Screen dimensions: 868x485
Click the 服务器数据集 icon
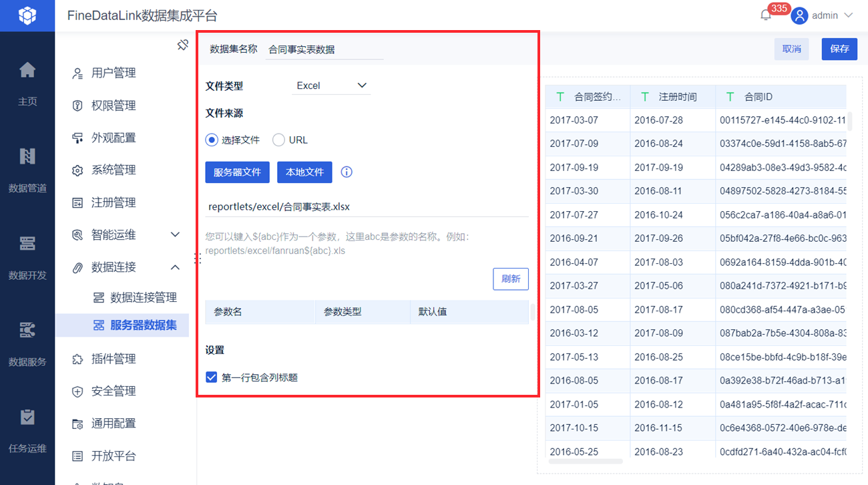pos(99,325)
